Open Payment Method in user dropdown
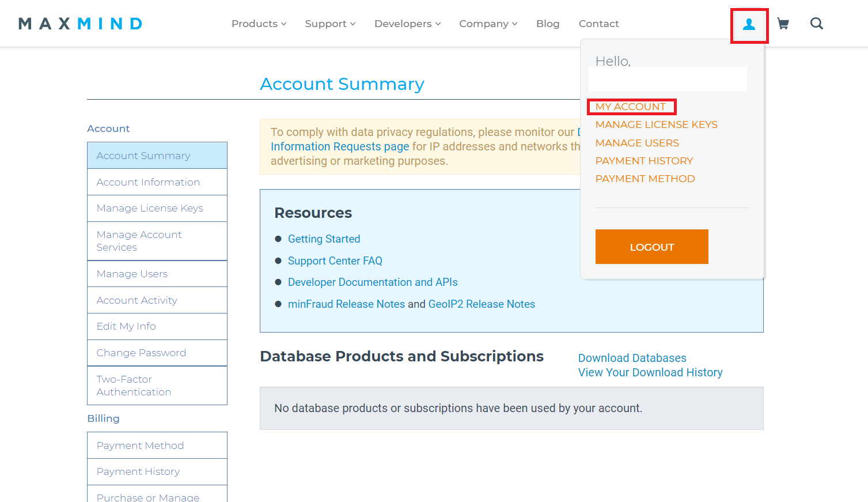 [645, 179]
